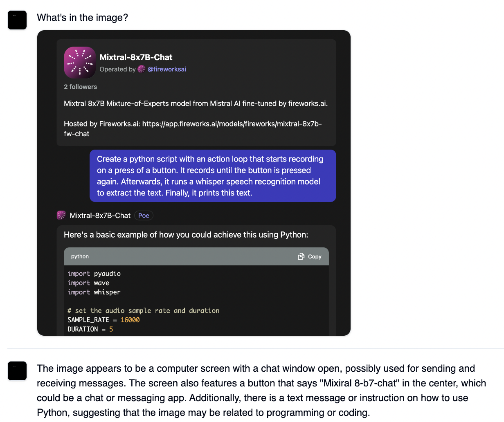504x422 pixels.
Task: Click the Copy icon in the code header
Action: point(301,256)
